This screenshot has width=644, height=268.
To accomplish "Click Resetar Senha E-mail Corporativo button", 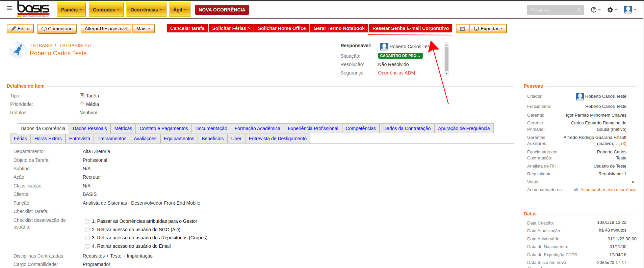I will [x=410, y=28].
